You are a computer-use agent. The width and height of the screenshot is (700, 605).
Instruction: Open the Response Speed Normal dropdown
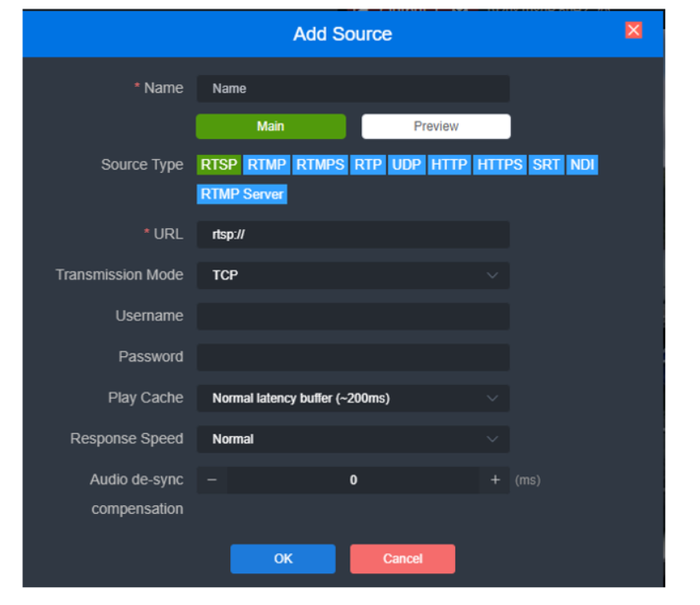coord(353,440)
